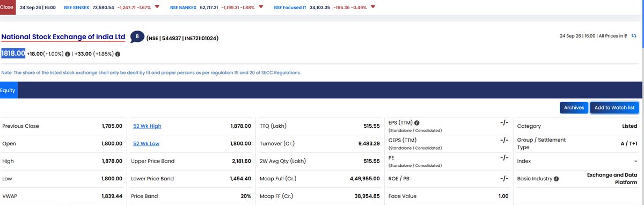The width and height of the screenshot is (644, 205).
Task: Click the Mcap Full (Cr.) value 4,49,955.00
Action: [x=364, y=179]
